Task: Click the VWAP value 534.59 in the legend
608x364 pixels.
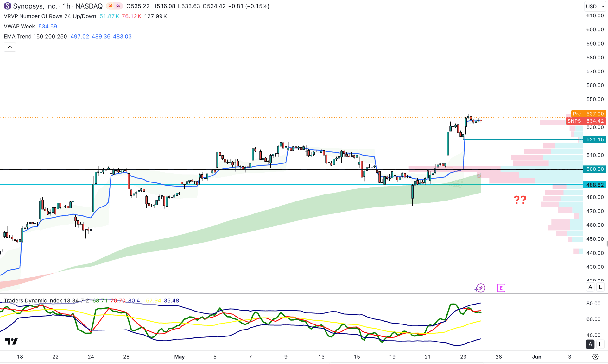Action: pos(48,26)
